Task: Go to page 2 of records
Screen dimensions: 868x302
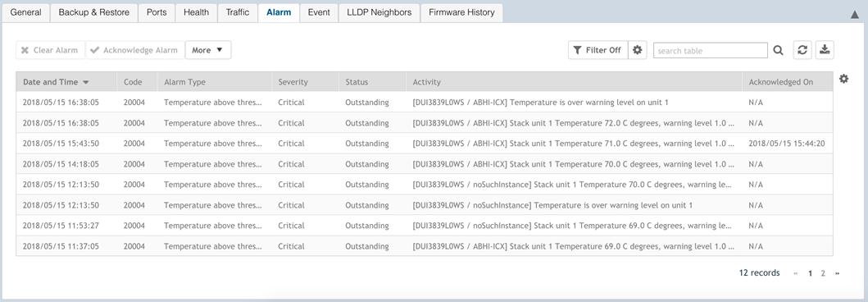Action: pos(823,273)
